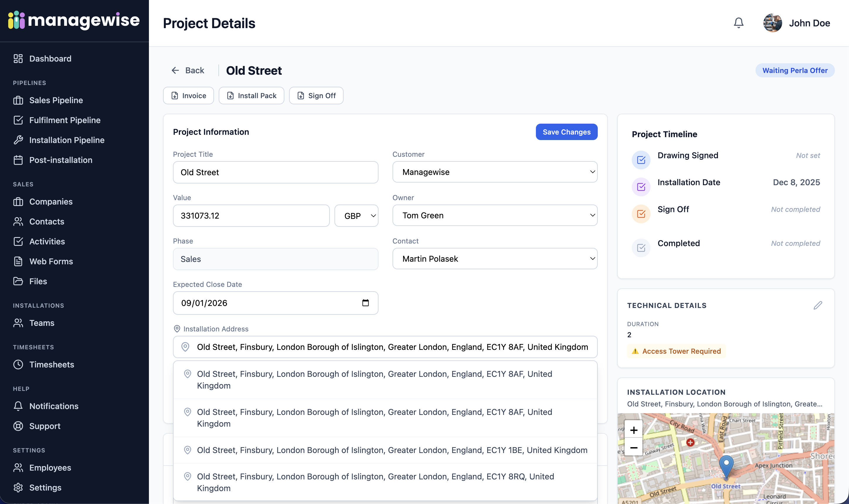
Task: Toggle the Sign Off timeline checkbox
Action: [x=641, y=214]
